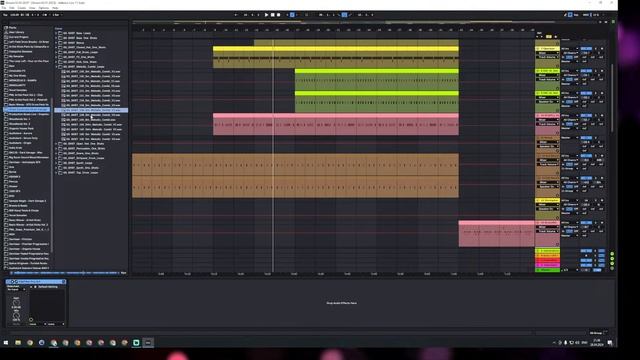
Task: Click the FX_One_Shots folder icon
Action: pyautogui.click(x=60, y=57)
